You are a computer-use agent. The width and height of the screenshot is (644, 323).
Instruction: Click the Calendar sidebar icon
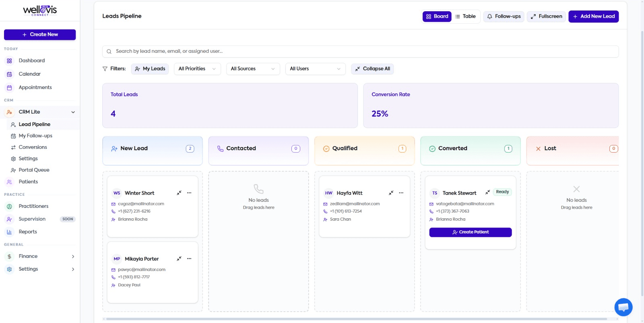coord(9,74)
